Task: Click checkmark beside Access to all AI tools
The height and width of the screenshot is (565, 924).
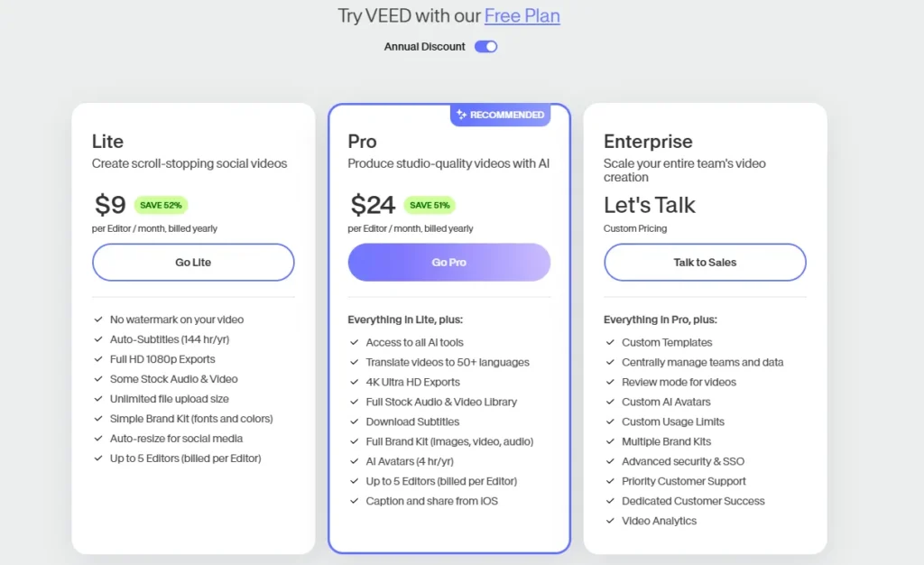Action: (355, 343)
